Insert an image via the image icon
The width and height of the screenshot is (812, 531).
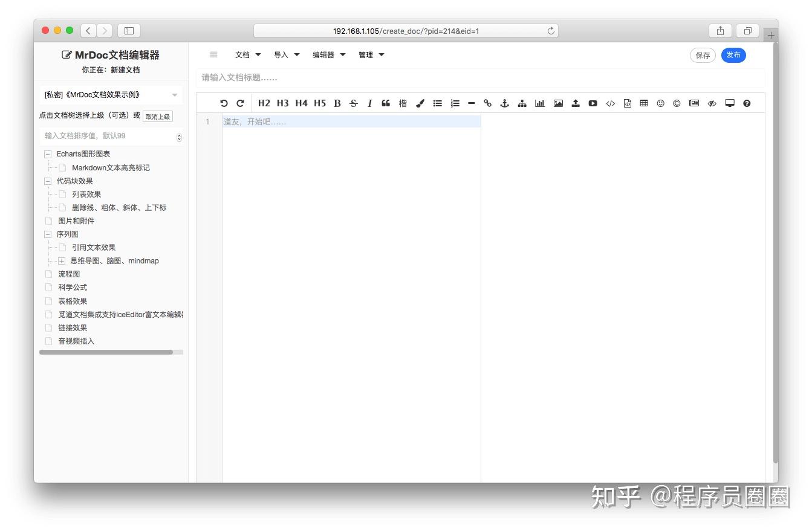(557, 103)
